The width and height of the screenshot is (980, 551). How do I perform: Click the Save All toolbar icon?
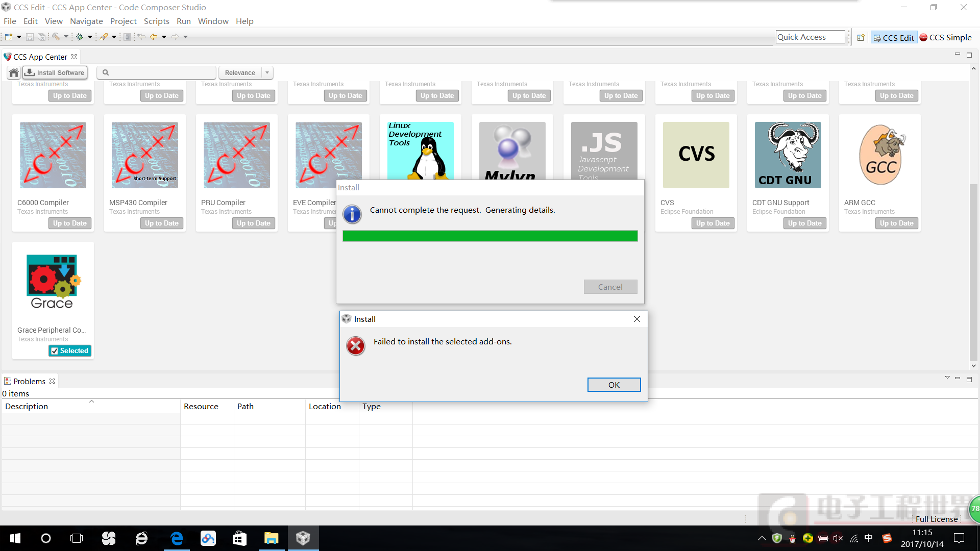tap(42, 37)
